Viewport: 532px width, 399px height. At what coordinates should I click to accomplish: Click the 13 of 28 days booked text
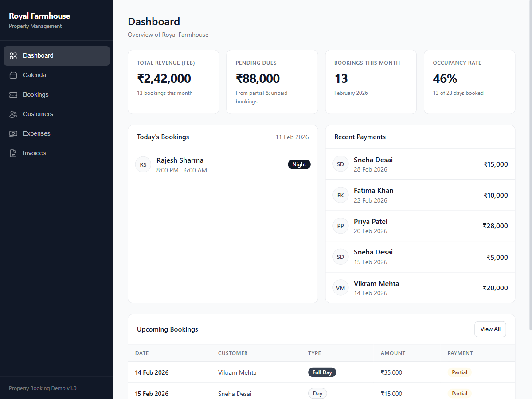coord(458,93)
